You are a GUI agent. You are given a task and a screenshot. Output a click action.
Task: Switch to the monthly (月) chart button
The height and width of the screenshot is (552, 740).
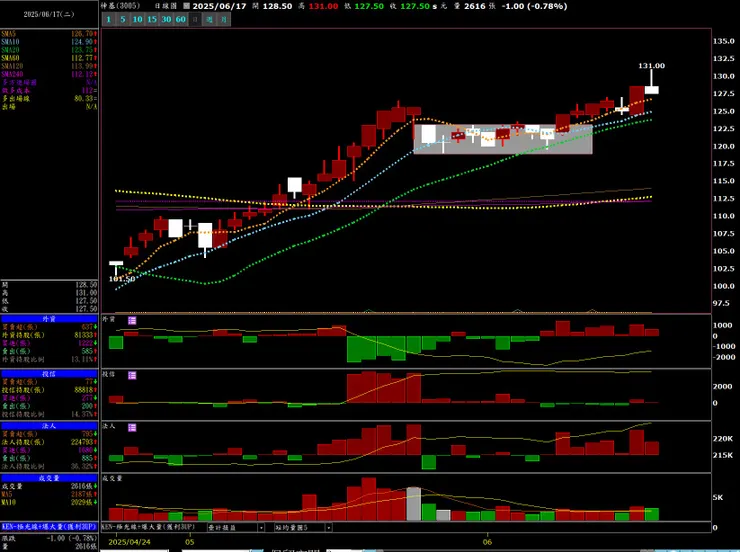click(224, 19)
